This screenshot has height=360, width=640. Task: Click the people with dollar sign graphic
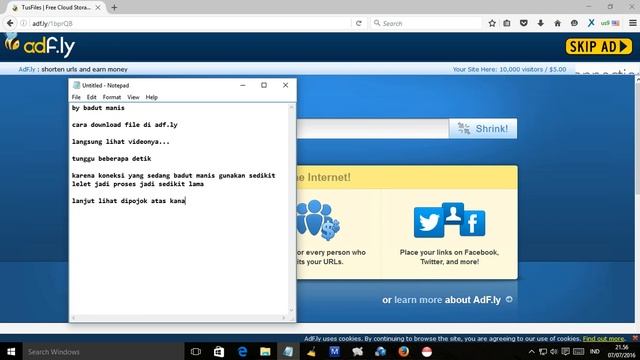(319, 220)
